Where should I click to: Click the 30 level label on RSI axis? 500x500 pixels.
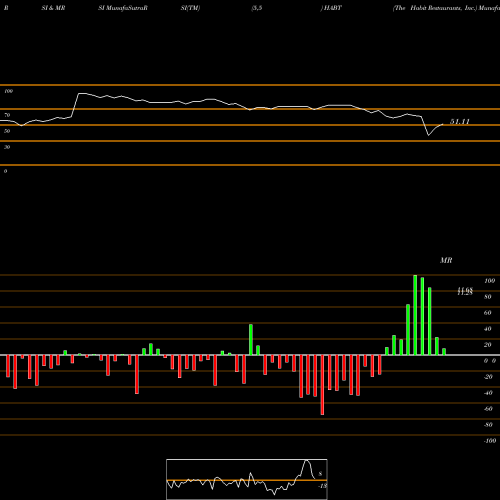7,147
